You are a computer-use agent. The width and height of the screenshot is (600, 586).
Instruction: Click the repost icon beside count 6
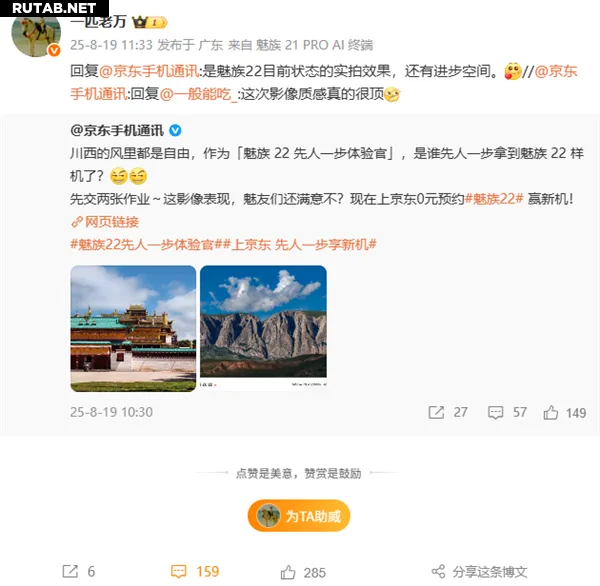coord(70,571)
